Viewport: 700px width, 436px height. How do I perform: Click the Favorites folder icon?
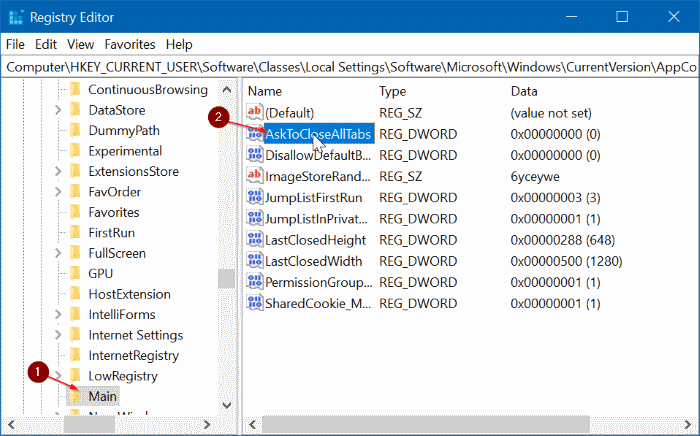[75, 212]
